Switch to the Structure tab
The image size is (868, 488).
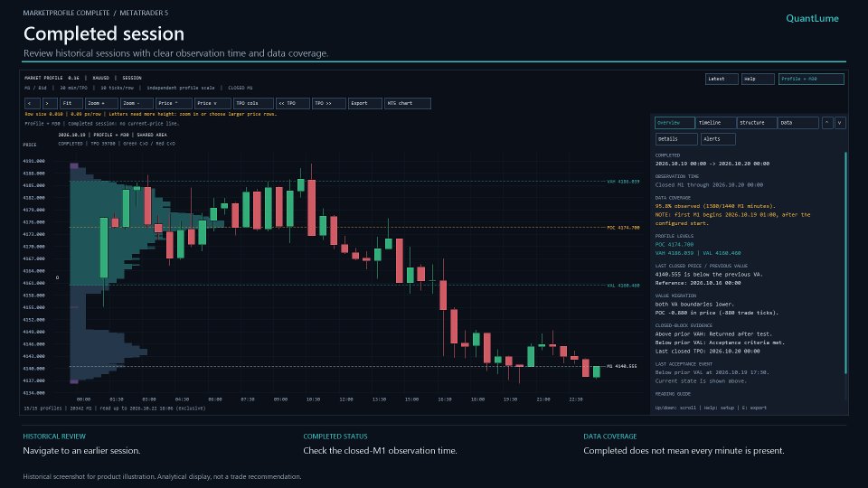(x=757, y=123)
